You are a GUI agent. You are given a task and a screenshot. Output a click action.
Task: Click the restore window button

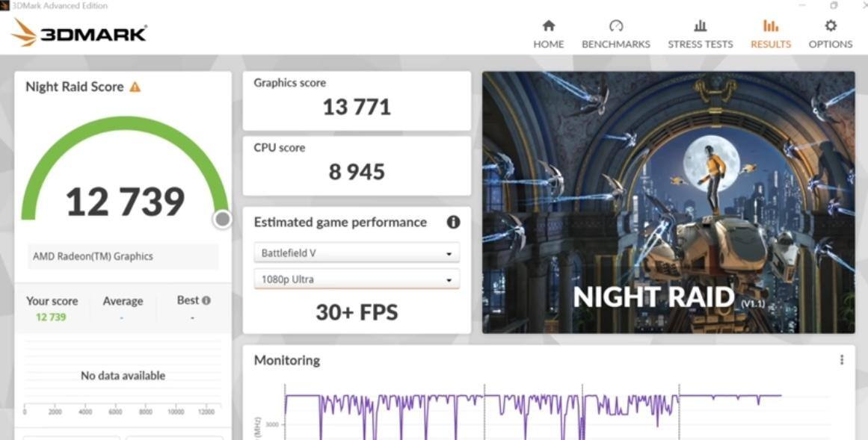[x=834, y=5]
